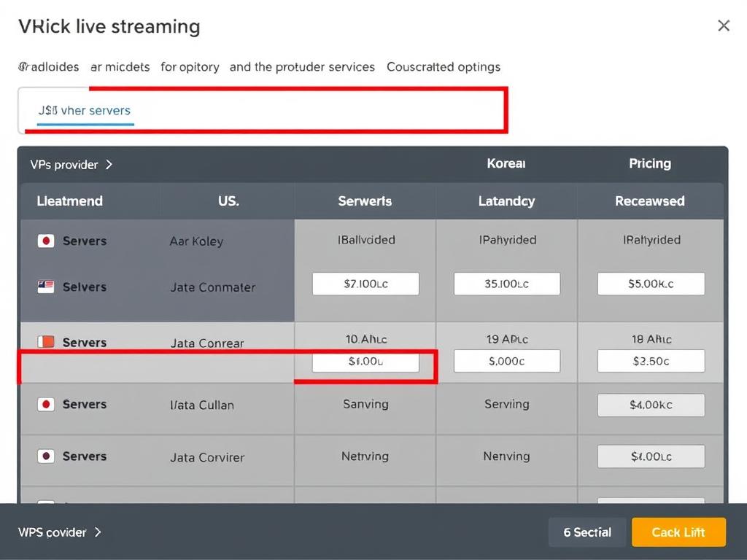The image size is (747, 560).
Task: Click the orange flag icon beside Jata Conrear
Action: 46,342
